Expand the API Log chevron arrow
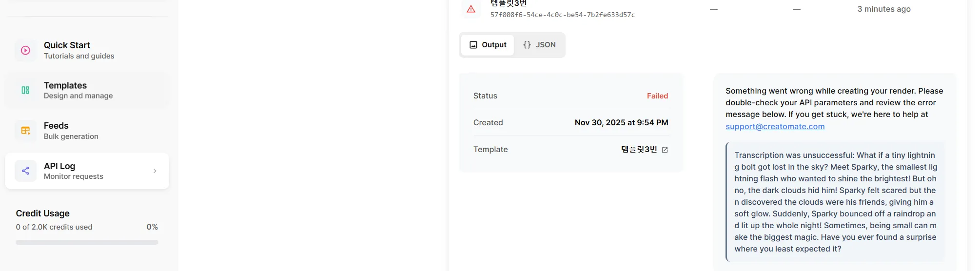Viewport: 980px width, 271px height. click(x=155, y=171)
